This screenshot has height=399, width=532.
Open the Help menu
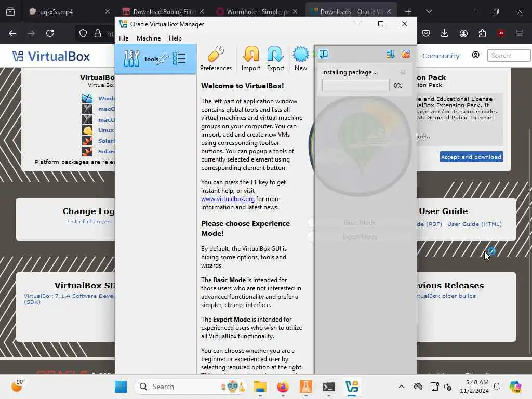[175, 38]
